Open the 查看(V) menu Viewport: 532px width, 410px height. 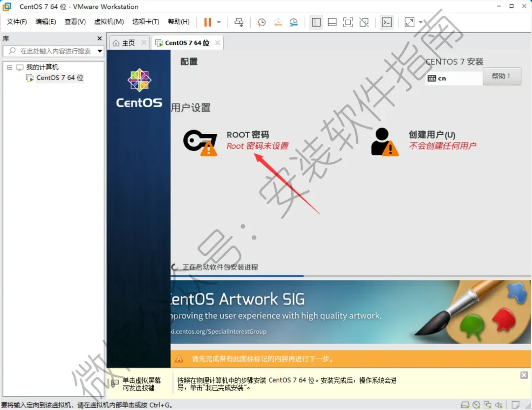[75, 22]
